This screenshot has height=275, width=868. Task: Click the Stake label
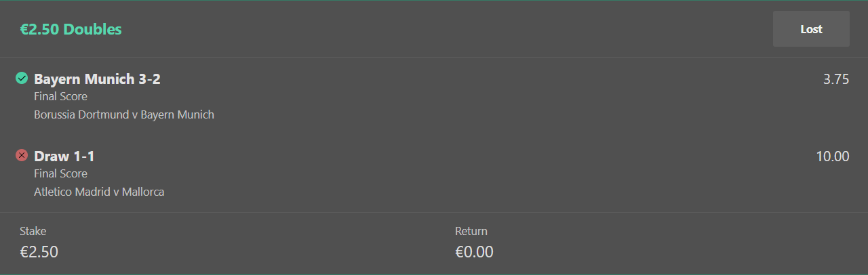click(x=33, y=231)
